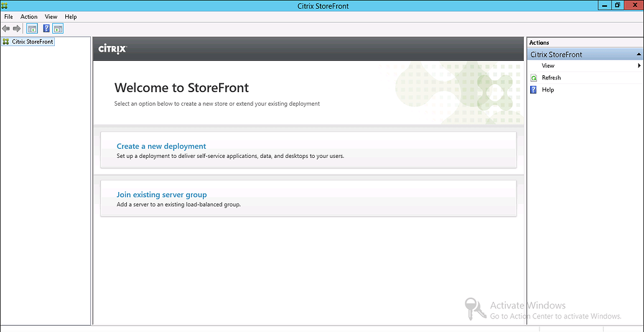Toggle the Show/Hide Action Pane toolbar icon
Viewport: 644px width, 332px height.
tap(58, 29)
